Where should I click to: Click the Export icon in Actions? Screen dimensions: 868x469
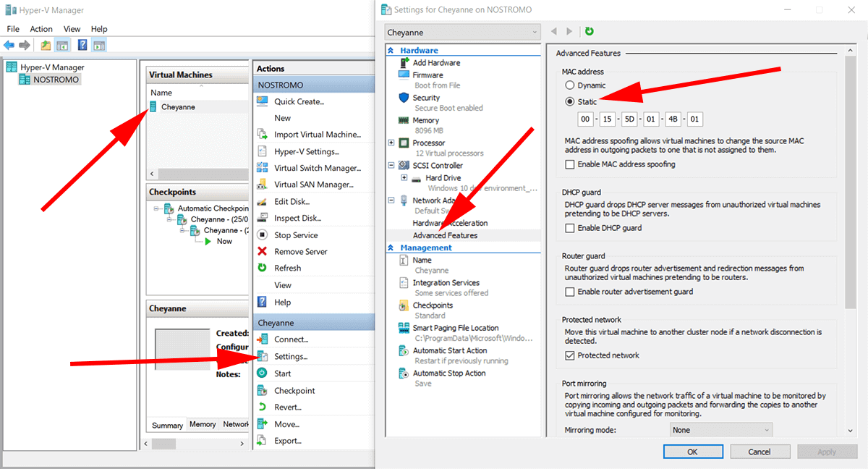[262, 441]
